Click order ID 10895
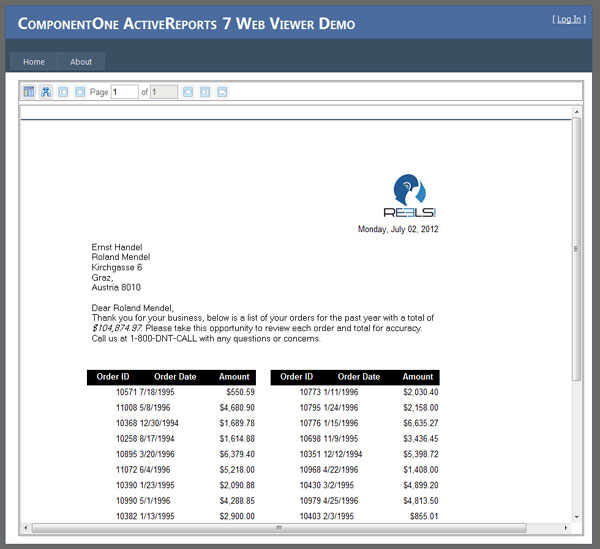The height and width of the screenshot is (549, 600). (x=126, y=454)
